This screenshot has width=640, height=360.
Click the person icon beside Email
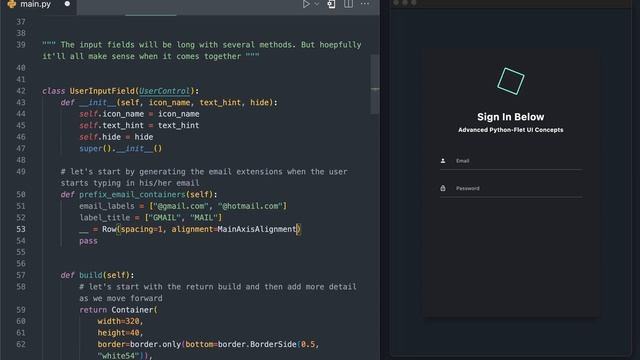[x=443, y=161]
